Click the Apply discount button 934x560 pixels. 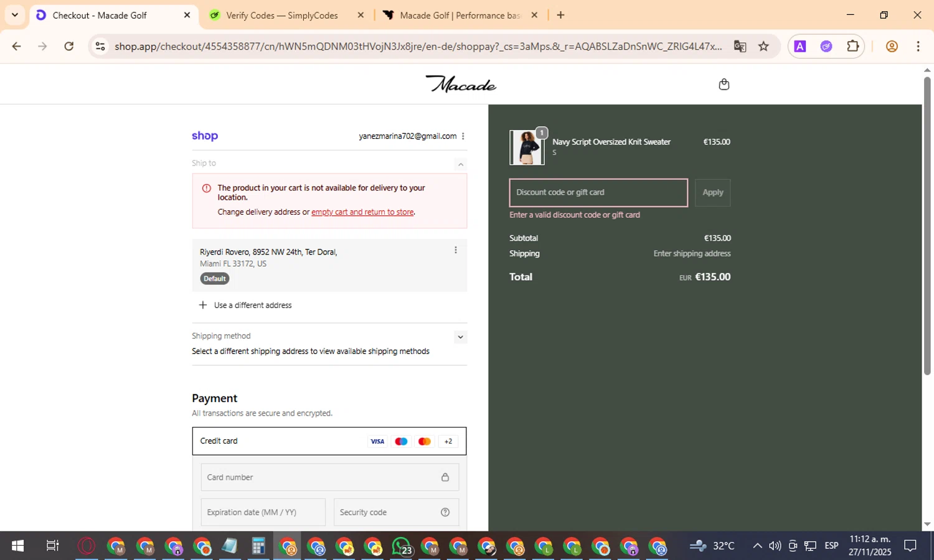tap(712, 192)
